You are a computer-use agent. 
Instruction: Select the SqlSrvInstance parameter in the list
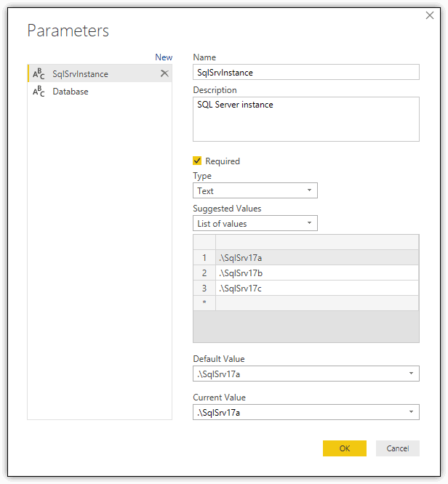click(x=100, y=73)
